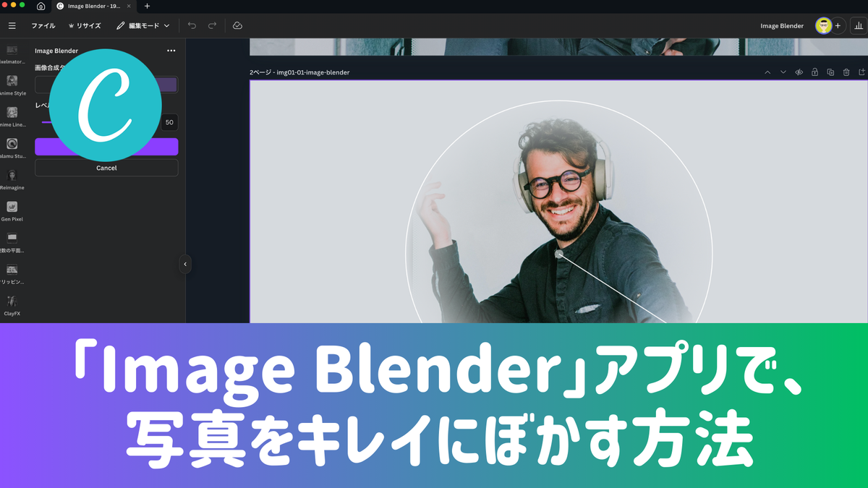Screen dimensions: 868x488
Task: Open Image Blender panel more options
Action: click(x=171, y=51)
